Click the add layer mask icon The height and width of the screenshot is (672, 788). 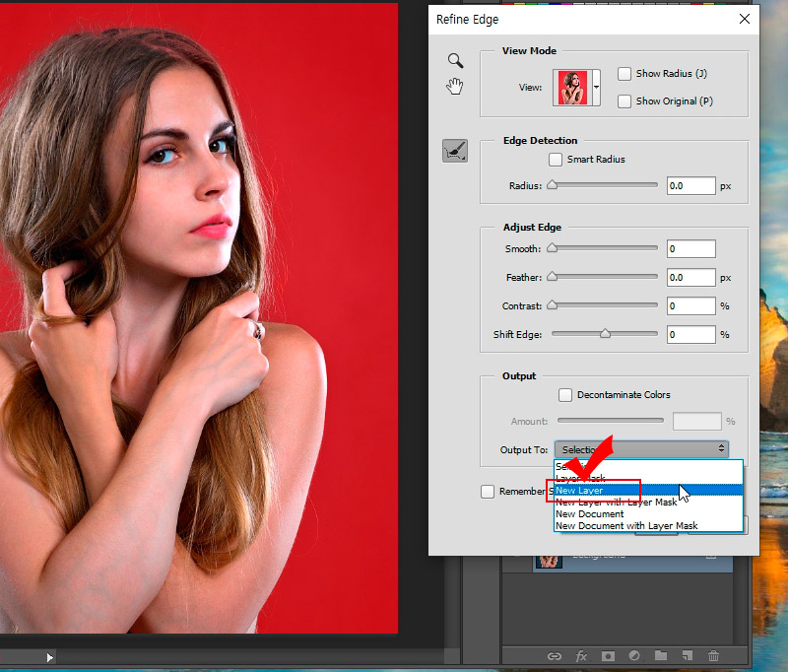coord(608,656)
